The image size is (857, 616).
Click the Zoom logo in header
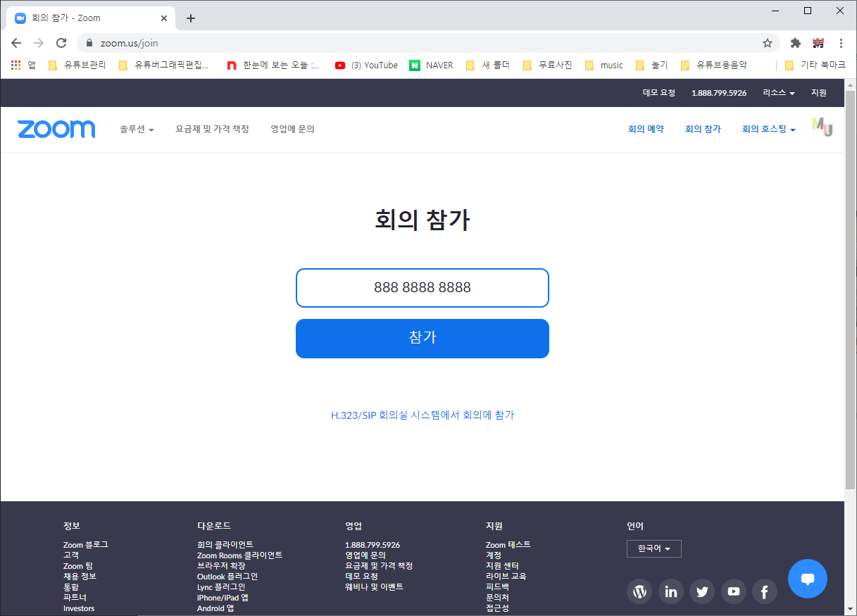[x=56, y=130]
